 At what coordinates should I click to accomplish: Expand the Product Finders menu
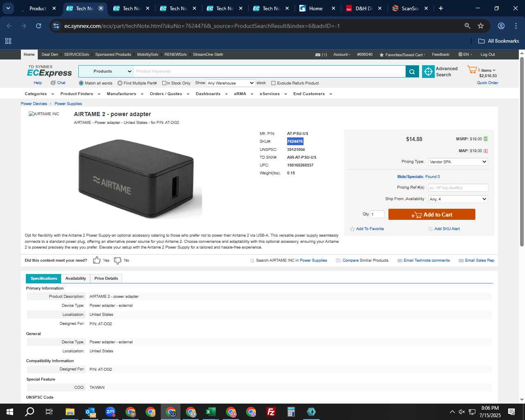click(80, 94)
